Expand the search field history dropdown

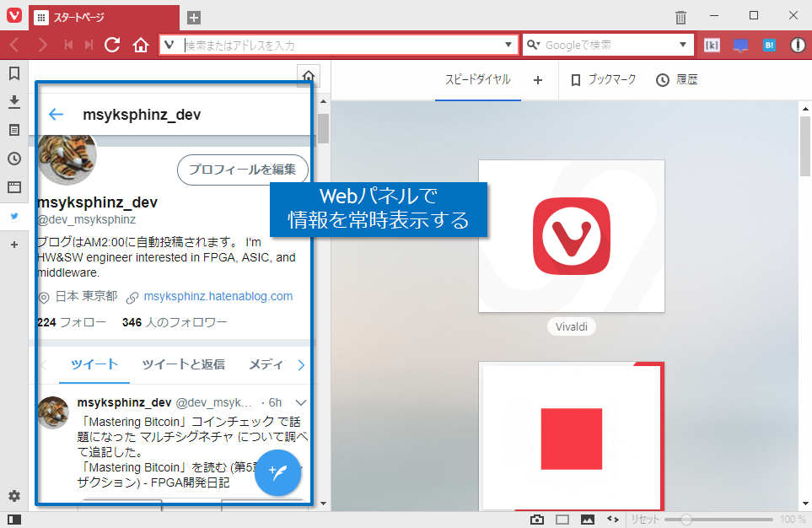click(682, 45)
